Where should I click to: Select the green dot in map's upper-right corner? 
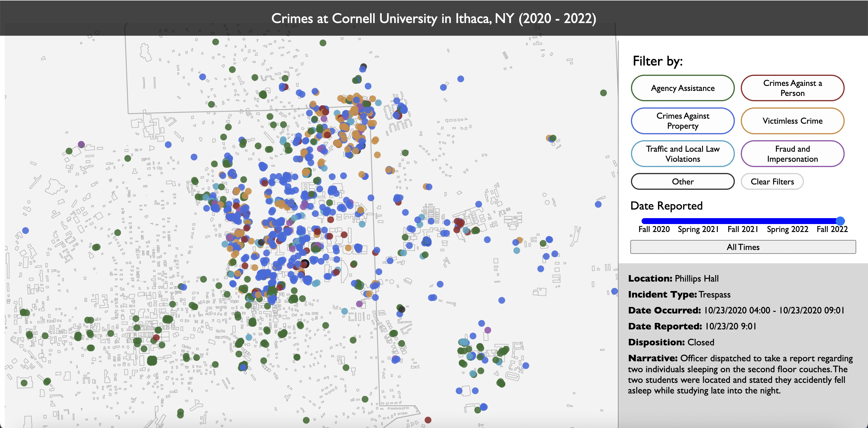click(x=603, y=93)
